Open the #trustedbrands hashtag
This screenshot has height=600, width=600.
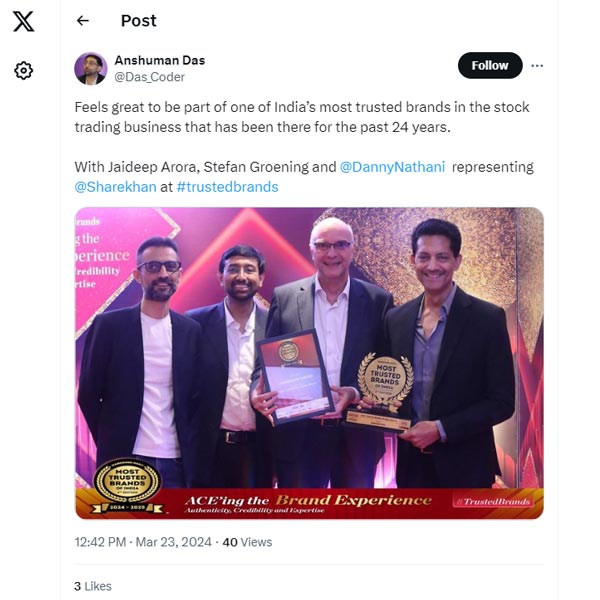(x=227, y=187)
